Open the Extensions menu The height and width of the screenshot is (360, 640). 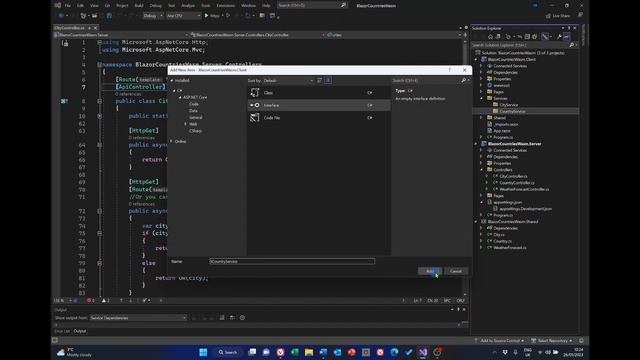coord(225,6)
